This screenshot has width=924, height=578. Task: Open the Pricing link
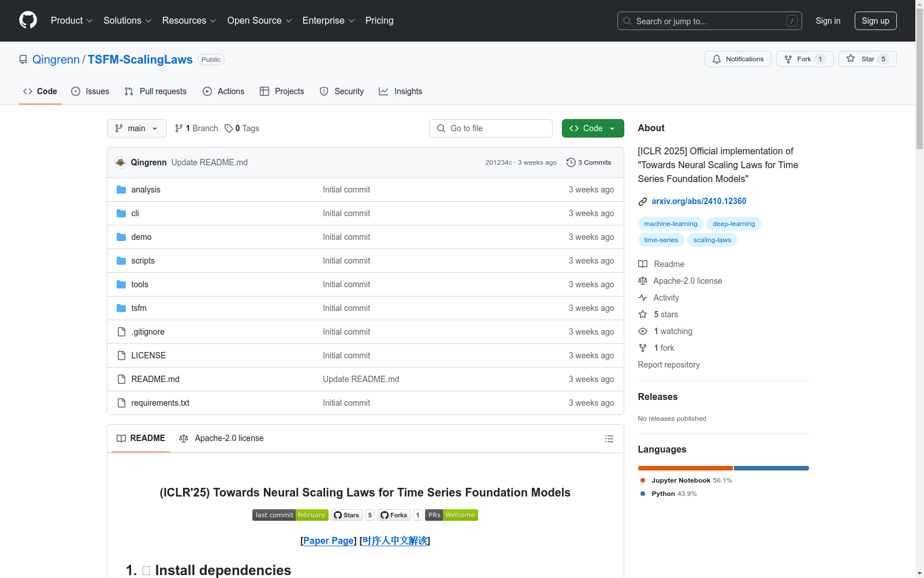[379, 21]
